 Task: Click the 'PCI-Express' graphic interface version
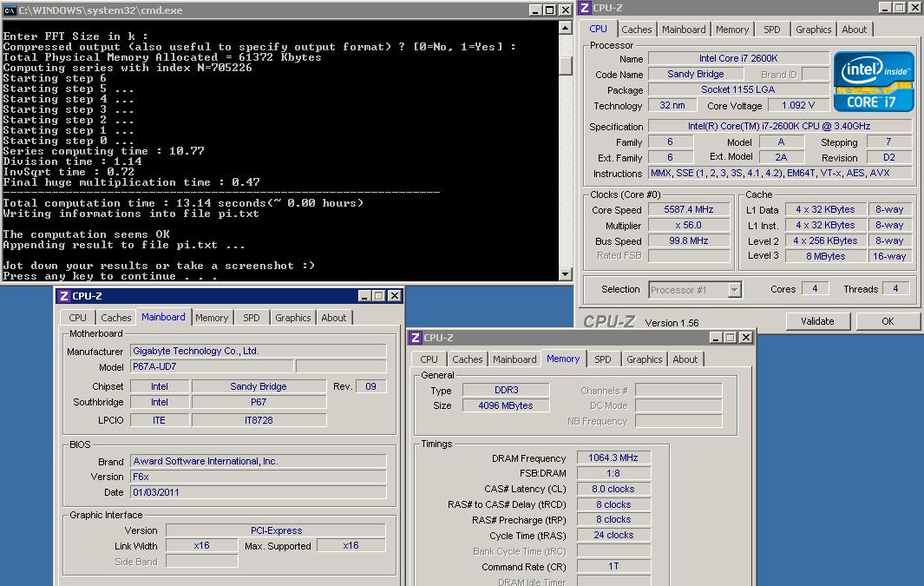tap(276, 530)
